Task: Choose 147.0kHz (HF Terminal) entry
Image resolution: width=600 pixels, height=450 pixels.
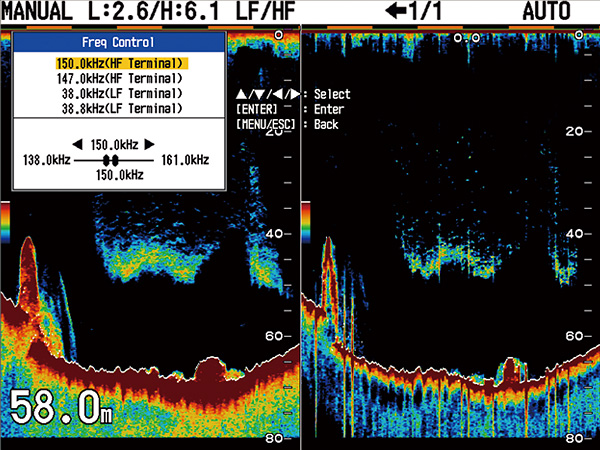Action: click(x=120, y=78)
